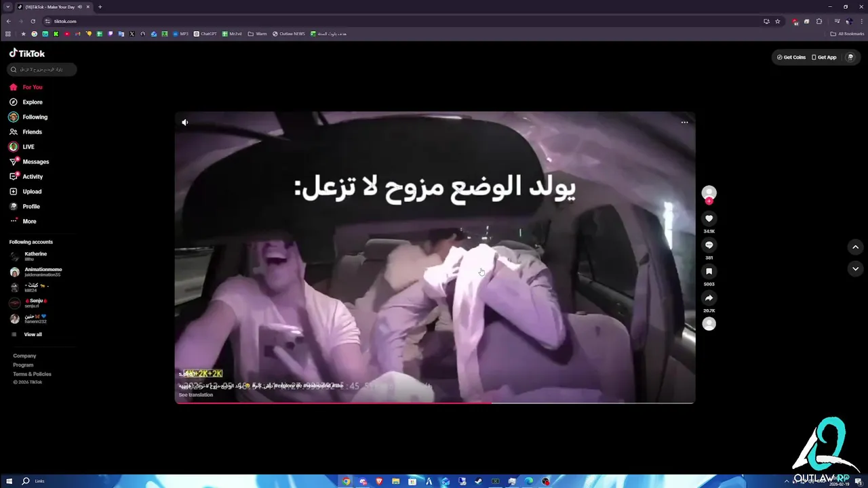The width and height of the screenshot is (868, 488).
Task: Open the Following feed
Action: [28, 117]
